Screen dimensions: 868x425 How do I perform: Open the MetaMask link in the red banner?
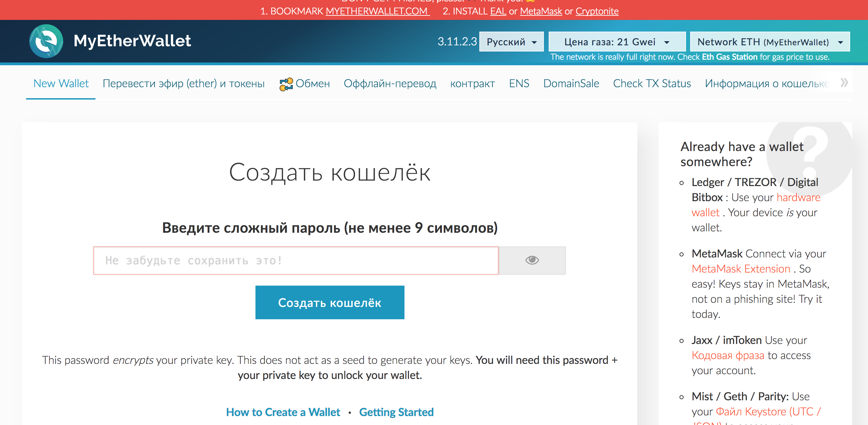pyautogui.click(x=541, y=11)
